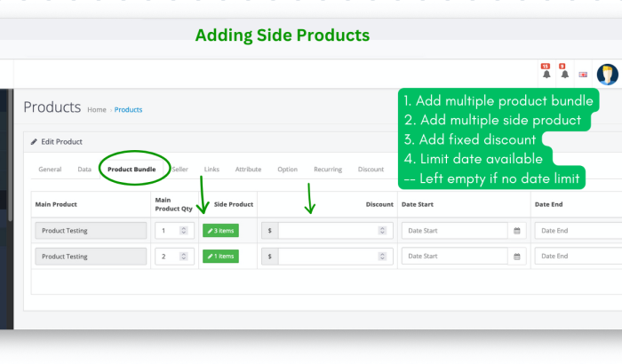Click the first row Date End field
Screen dimensions: 622x364
578,231
